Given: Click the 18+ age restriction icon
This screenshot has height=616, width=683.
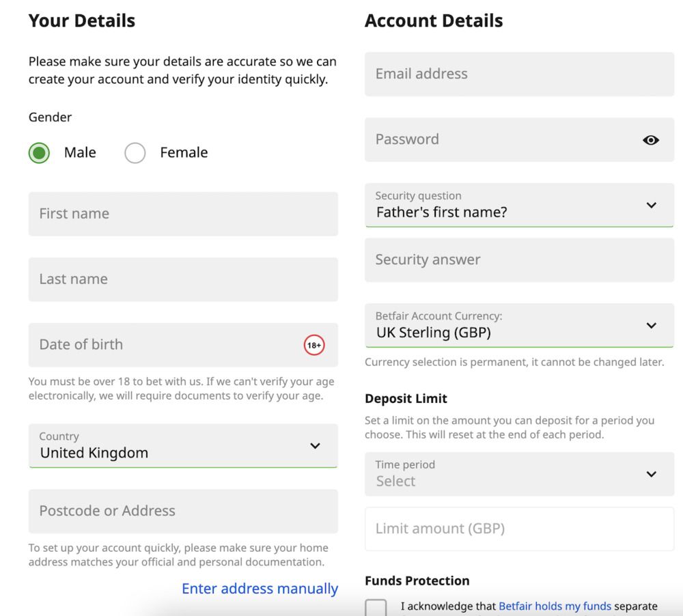Looking at the screenshot, I should [x=314, y=346].
